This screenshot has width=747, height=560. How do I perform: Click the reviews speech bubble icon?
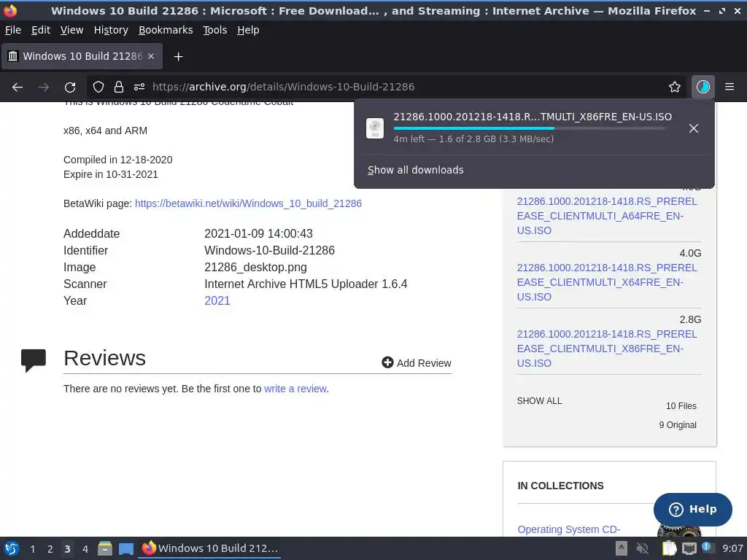tap(34, 360)
